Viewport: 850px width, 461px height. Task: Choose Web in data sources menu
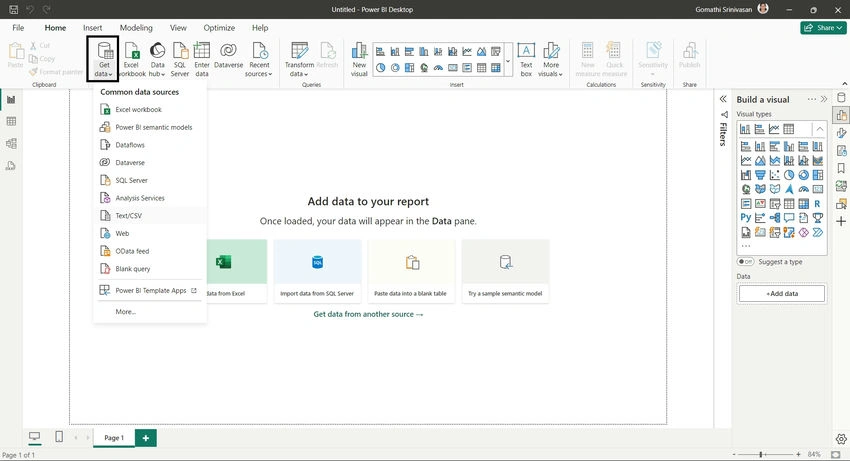(150, 233)
